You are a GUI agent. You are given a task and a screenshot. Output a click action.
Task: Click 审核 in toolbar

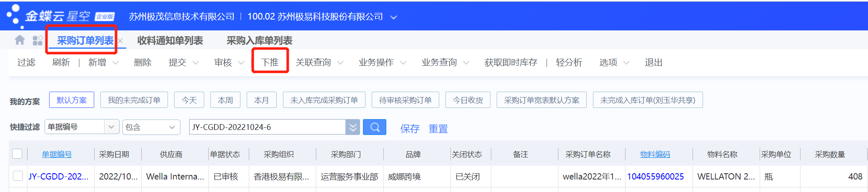223,62
